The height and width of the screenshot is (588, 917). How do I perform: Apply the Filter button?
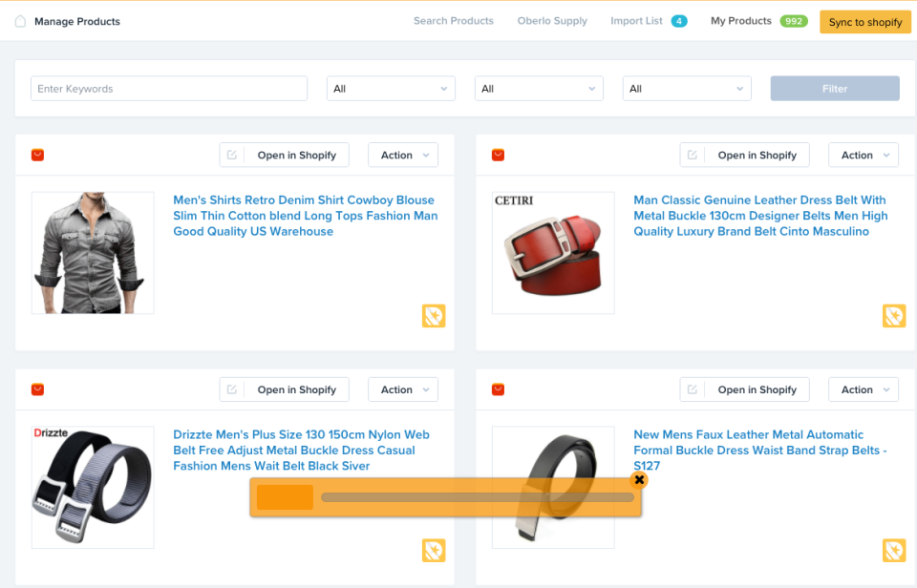point(834,88)
